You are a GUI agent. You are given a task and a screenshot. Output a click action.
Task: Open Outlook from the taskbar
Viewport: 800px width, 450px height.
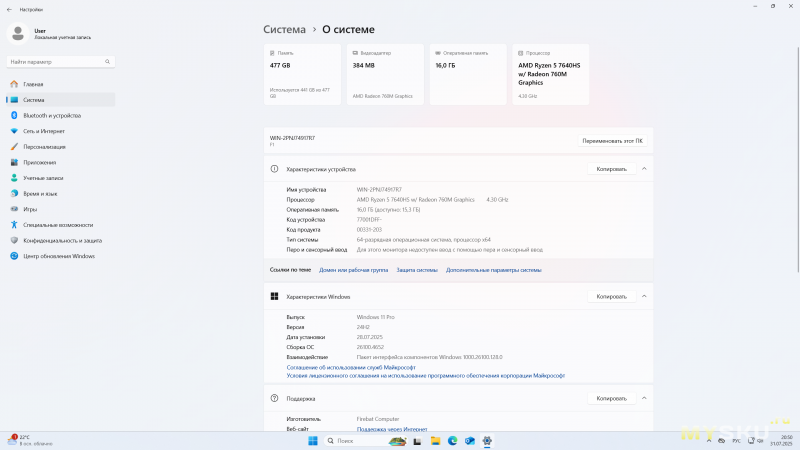pos(470,441)
